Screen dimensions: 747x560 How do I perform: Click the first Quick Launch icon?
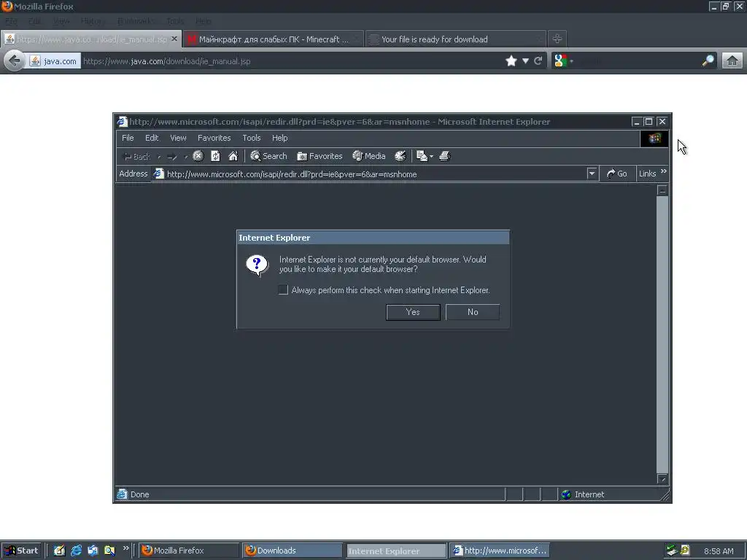coord(59,551)
